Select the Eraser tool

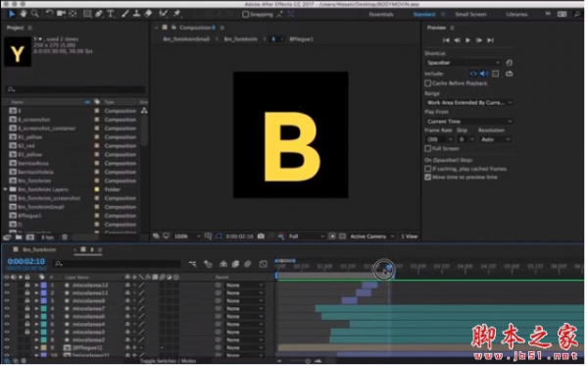click(x=149, y=14)
